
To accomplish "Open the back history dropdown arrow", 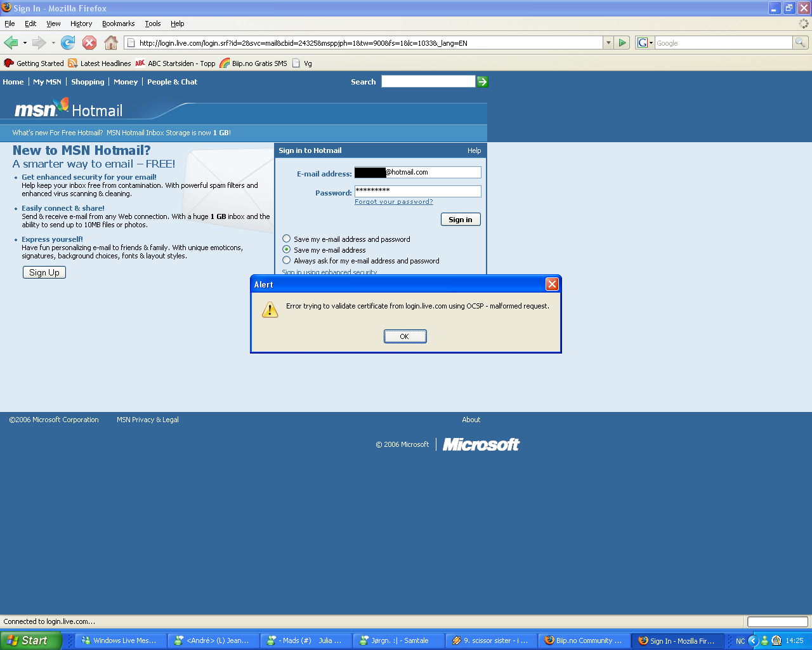I will pyautogui.click(x=25, y=43).
